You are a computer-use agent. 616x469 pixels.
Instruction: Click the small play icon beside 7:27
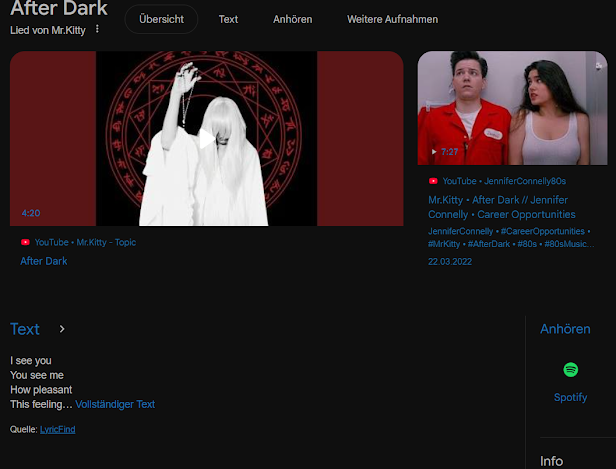(434, 152)
